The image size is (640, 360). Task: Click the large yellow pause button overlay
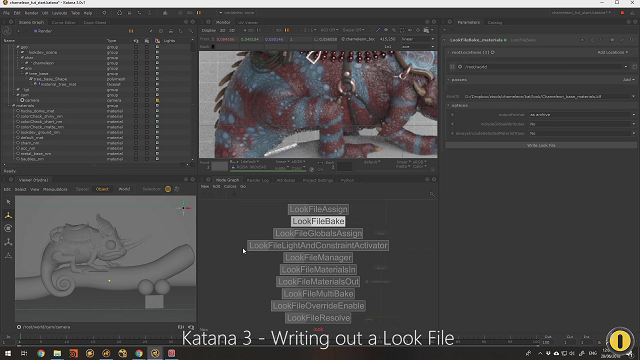point(620,341)
